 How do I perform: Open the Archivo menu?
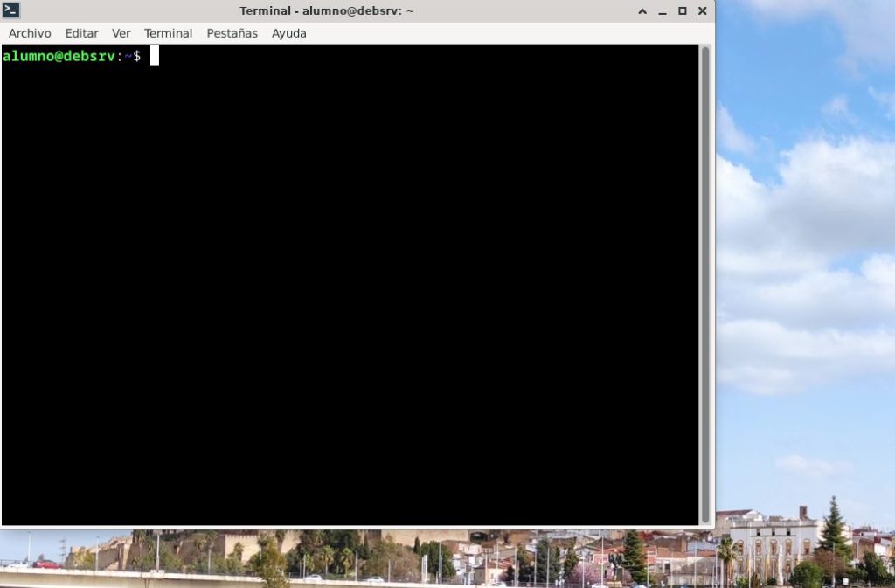point(30,33)
